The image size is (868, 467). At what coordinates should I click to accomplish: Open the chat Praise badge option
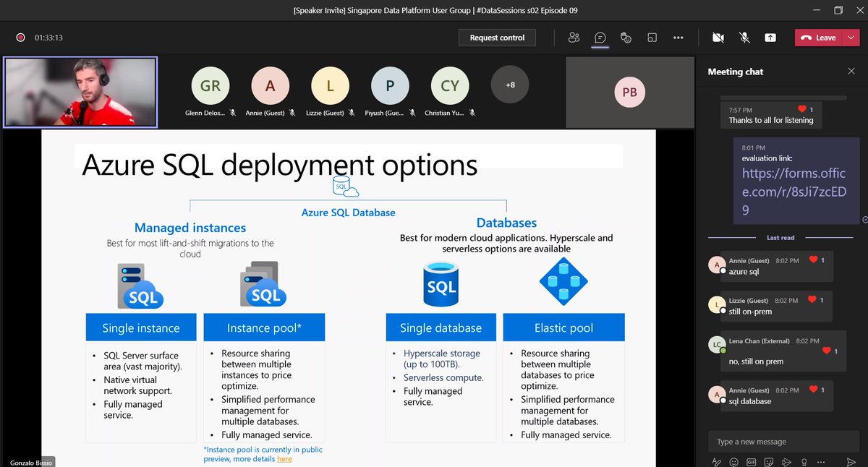tap(804, 461)
